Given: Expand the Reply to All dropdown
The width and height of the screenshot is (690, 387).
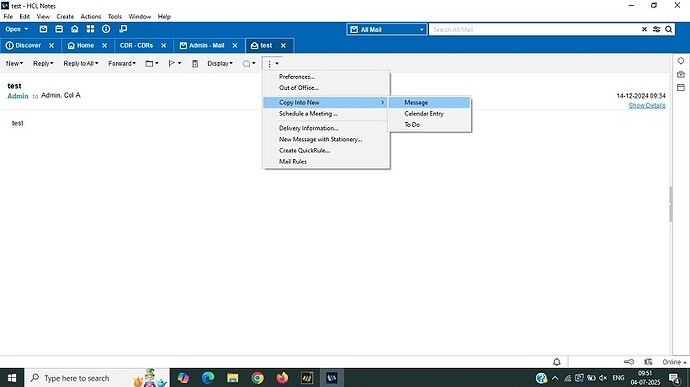Looking at the screenshot, I should (x=81, y=63).
